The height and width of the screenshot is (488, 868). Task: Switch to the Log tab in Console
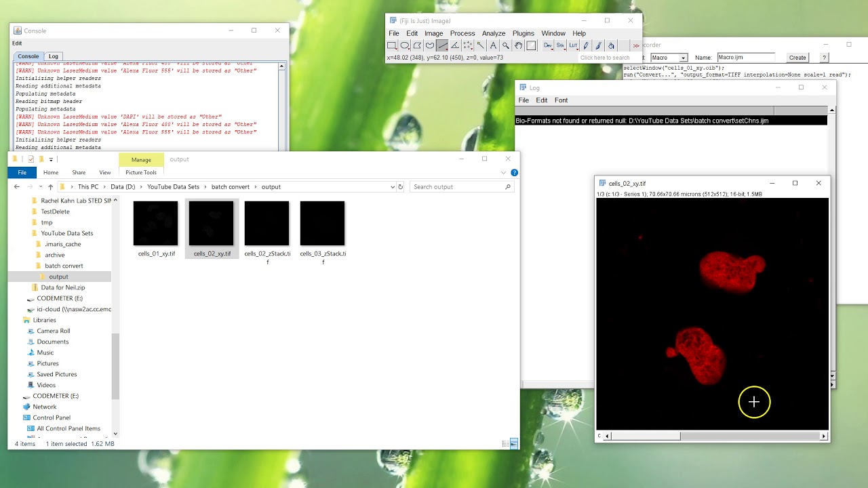tap(54, 56)
